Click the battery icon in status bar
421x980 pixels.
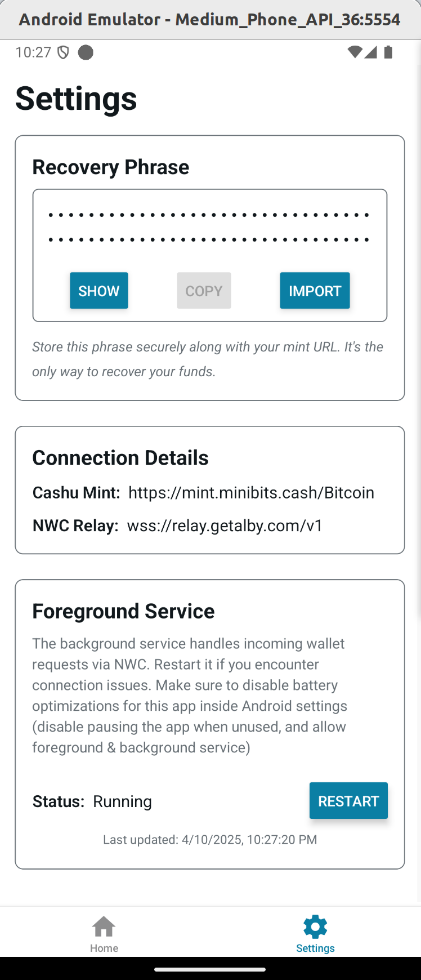pyautogui.click(x=388, y=52)
